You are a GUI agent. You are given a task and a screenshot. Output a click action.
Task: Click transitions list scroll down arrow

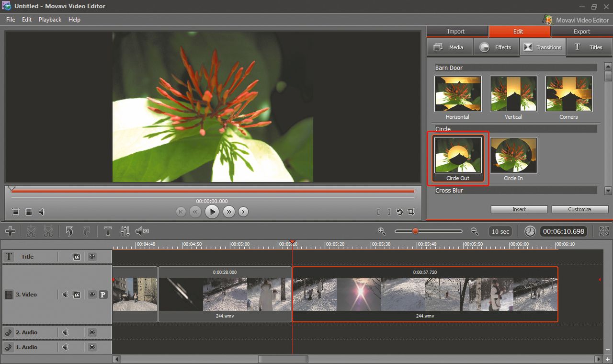(608, 191)
